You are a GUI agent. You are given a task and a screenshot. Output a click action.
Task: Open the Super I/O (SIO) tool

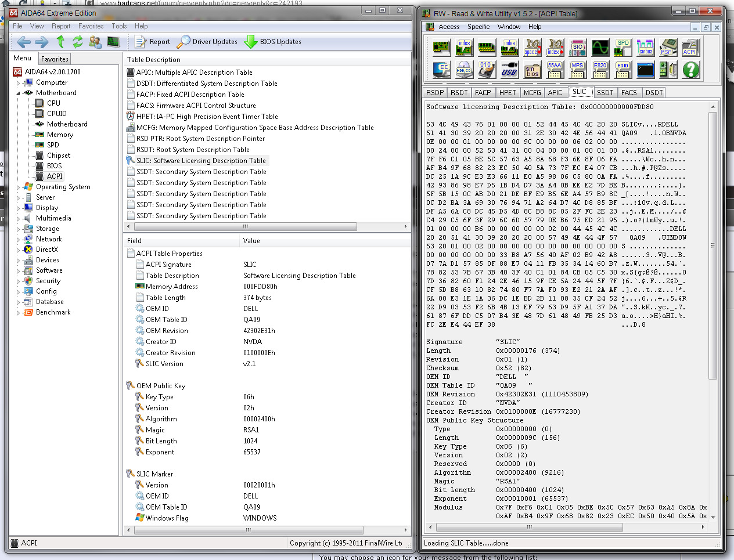coord(577,47)
